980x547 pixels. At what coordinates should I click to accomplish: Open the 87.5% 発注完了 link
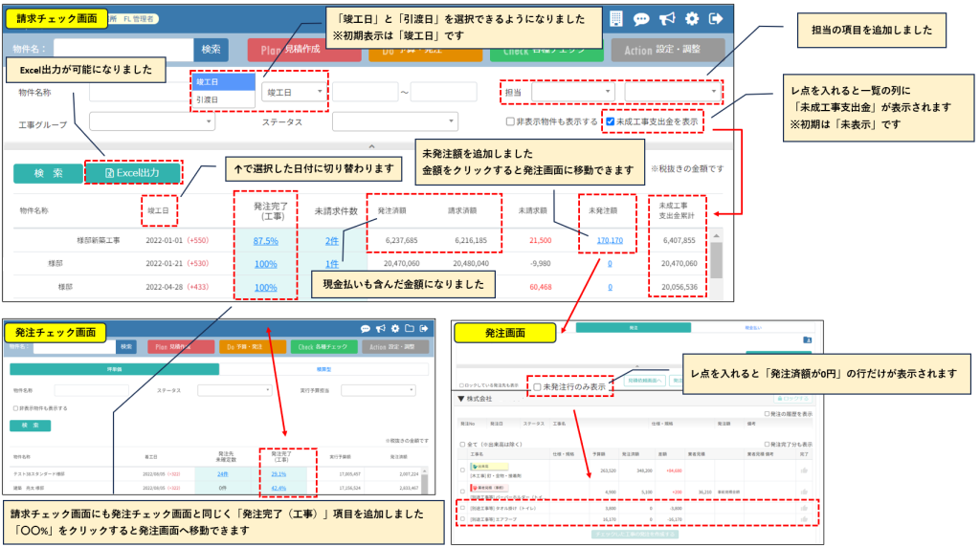click(266, 241)
